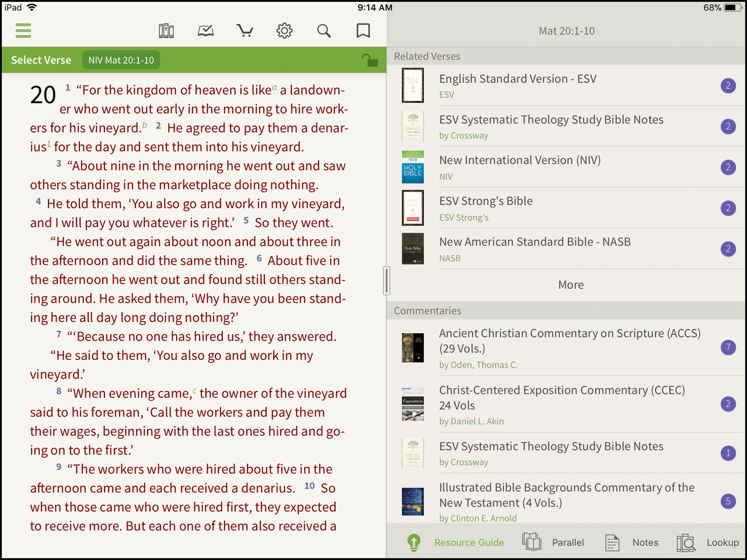
Task: Tap the Parallel books icon
Action: click(x=532, y=542)
